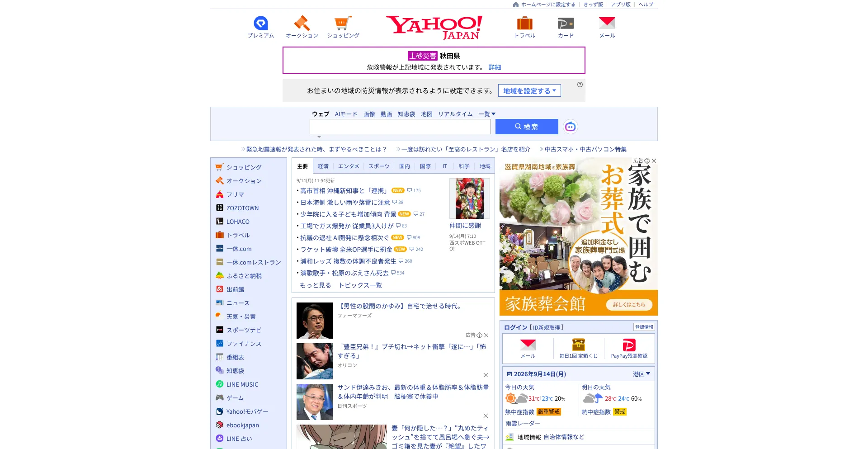Open the Shopping cart icon in header

[x=343, y=23]
